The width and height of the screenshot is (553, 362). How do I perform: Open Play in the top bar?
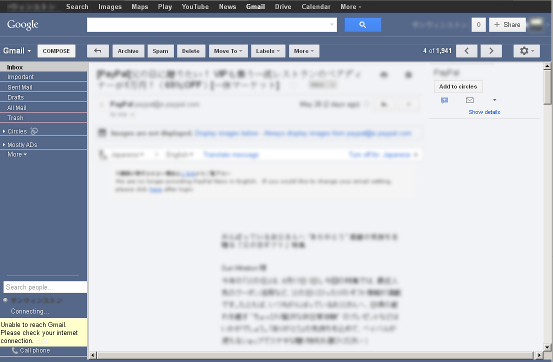[x=165, y=7]
